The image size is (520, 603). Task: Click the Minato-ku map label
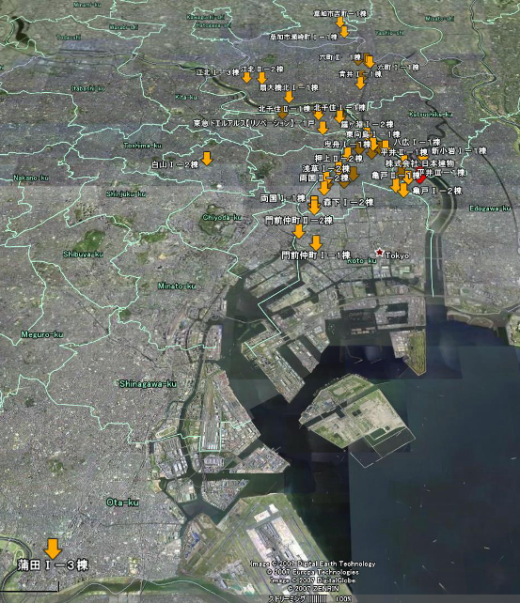coord(177,286)
